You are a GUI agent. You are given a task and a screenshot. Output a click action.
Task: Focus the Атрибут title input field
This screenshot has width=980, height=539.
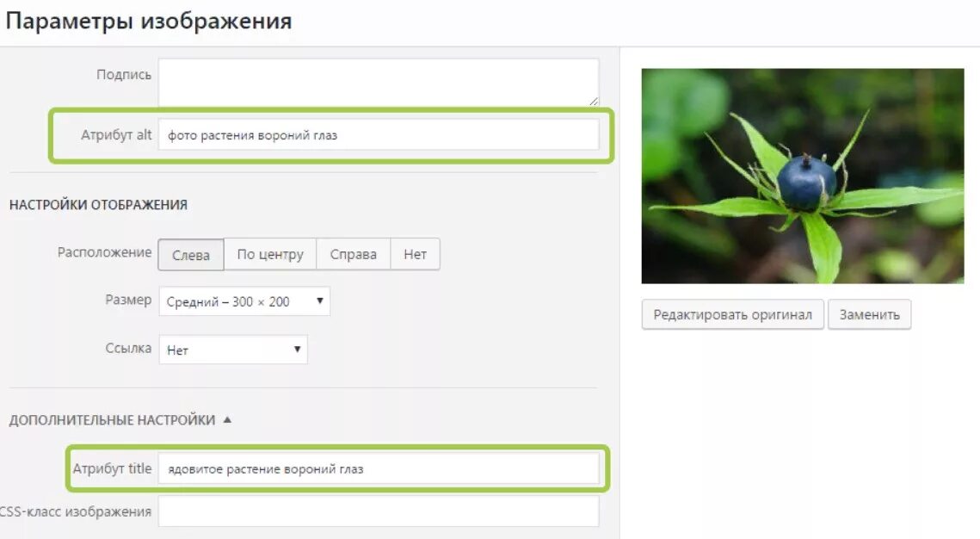pyautogui.click(x=379, y=468)
